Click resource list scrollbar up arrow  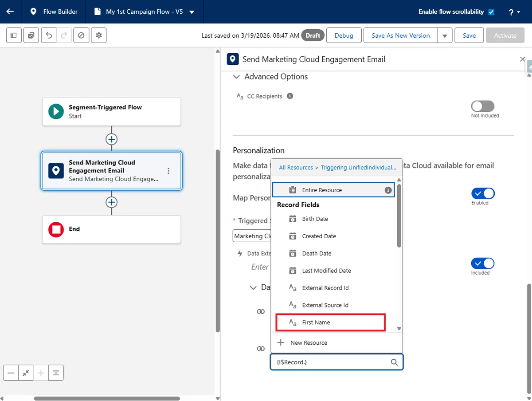(x=399, y=180)
